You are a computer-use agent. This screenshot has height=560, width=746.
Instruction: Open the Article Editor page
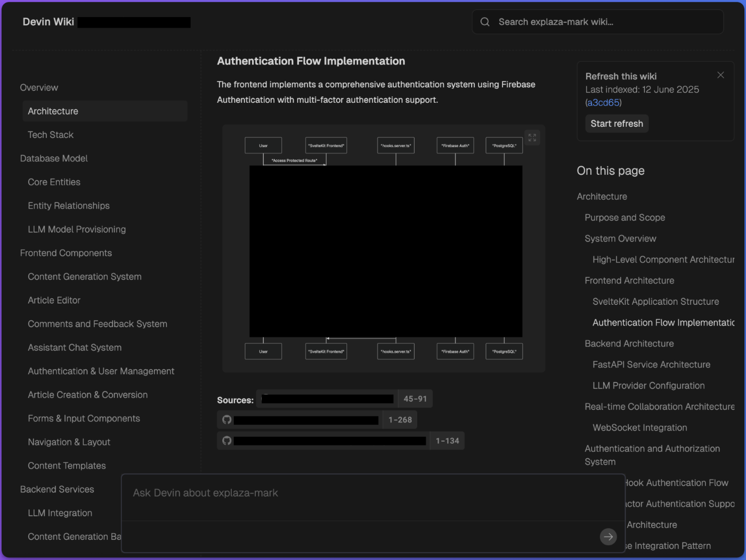coord(54,301)
